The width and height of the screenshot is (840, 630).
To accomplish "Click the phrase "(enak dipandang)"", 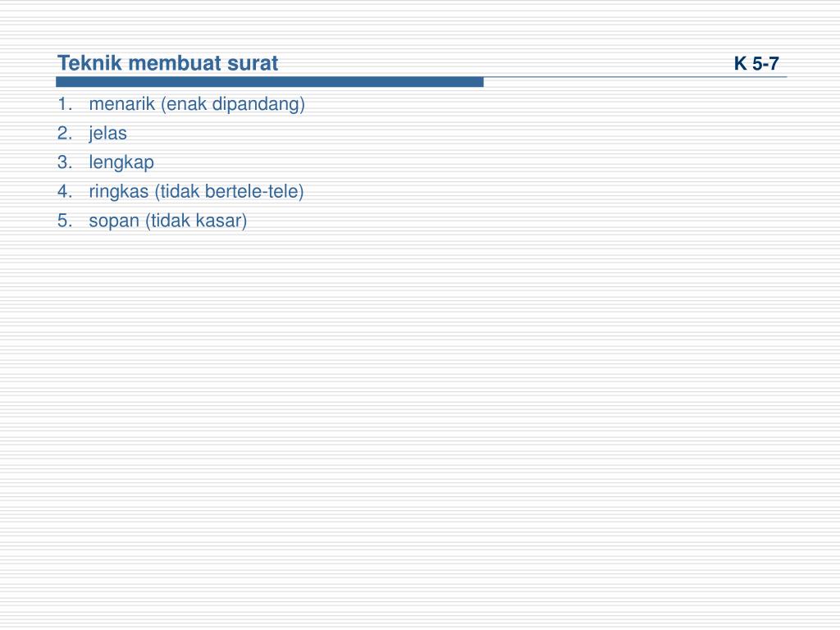I will pyautogui.click(x=233, y=104).
